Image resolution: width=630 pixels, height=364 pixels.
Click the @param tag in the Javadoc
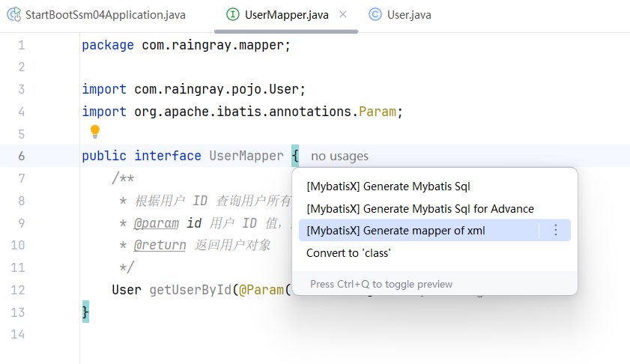(156, 223)
